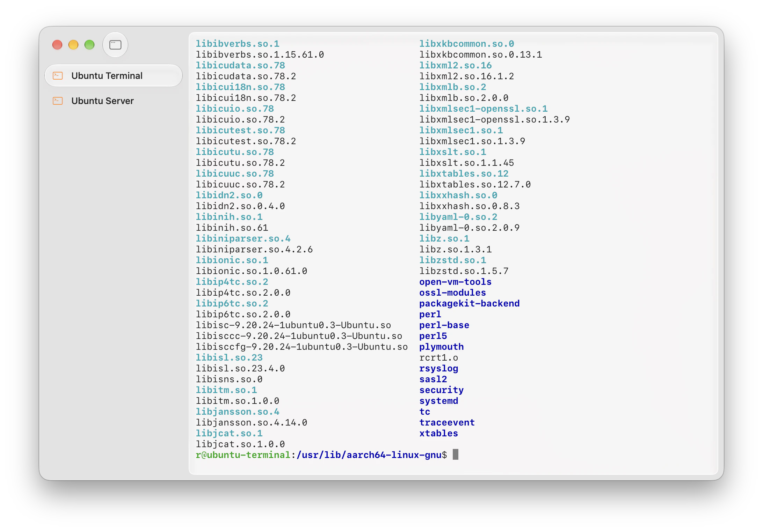Click libxtables.so.12 symlink
The image size is (763, 532).
click(464, 173)
